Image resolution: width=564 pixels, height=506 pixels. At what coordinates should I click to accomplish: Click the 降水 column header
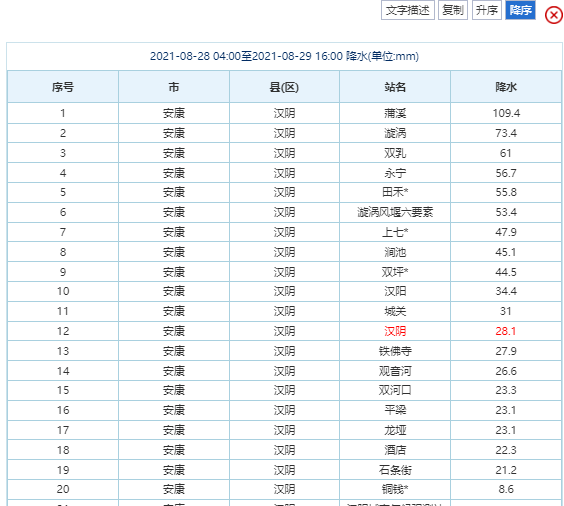[x=506, y=87]
